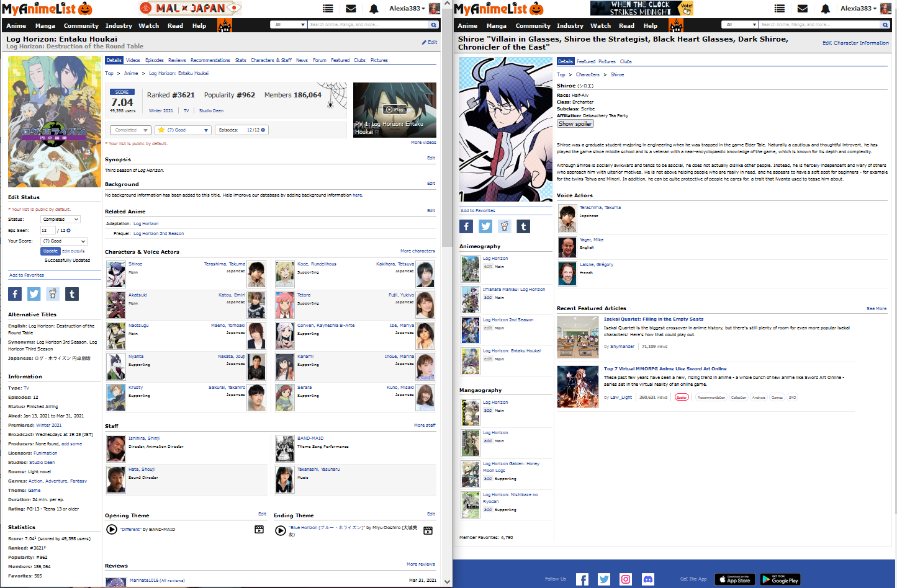Expand the Status dropdown under Edit Status

pos(60,220)
